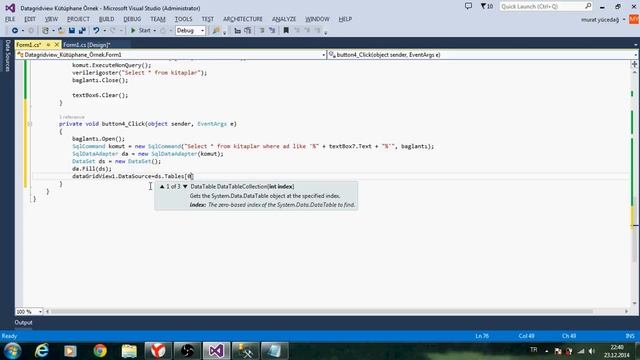This screenshot has width=640, height=360.
Task: Open the TEST menu
Action: click(x=207, y=19)
